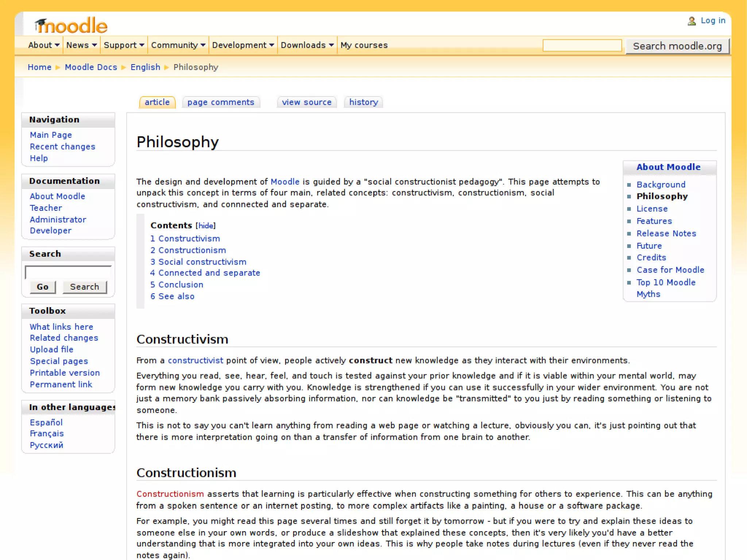Jump to 6 See also section
Viewport: 747px width, 560px height.
[172, 296]
